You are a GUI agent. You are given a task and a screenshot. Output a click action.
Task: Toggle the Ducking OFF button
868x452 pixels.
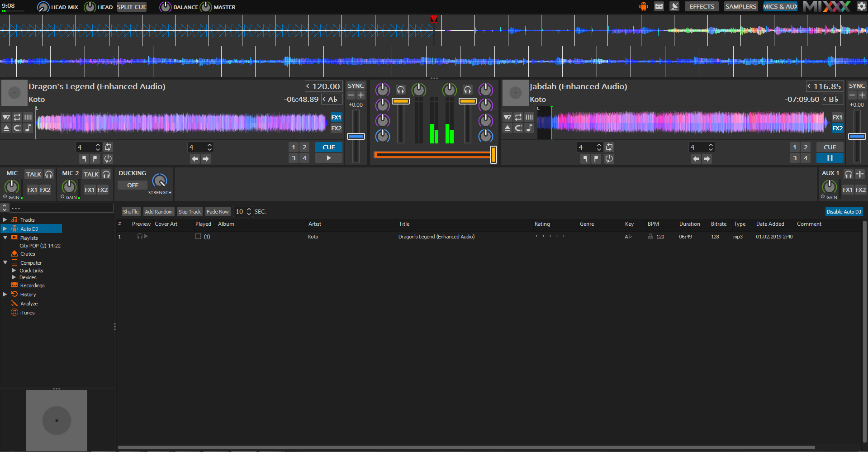[133, 186]
